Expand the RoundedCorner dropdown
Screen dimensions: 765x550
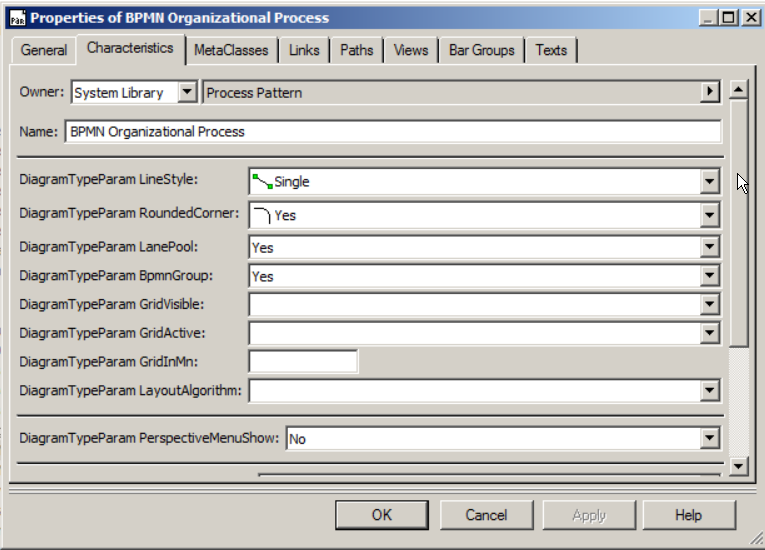pyautogui.click(x=710, y=215)
